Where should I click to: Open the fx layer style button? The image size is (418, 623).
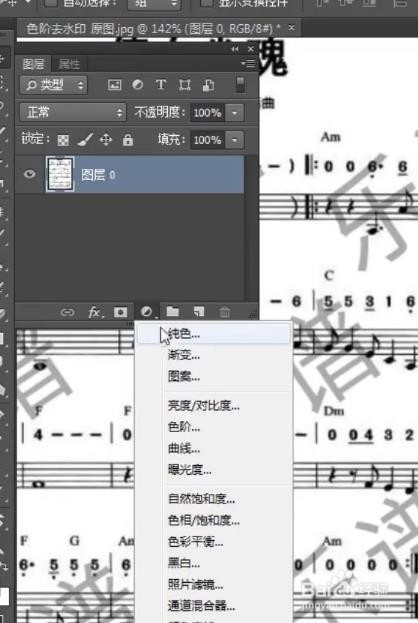tap(96, 312)
